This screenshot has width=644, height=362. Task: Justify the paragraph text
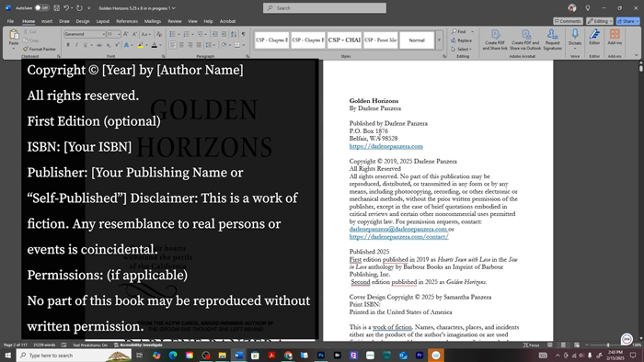[199, 45]
